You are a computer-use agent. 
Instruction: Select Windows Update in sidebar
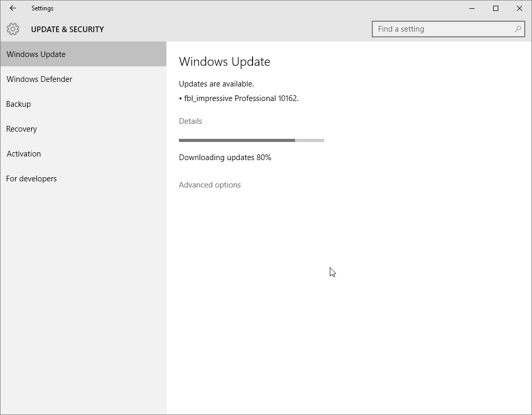point(83,54)
